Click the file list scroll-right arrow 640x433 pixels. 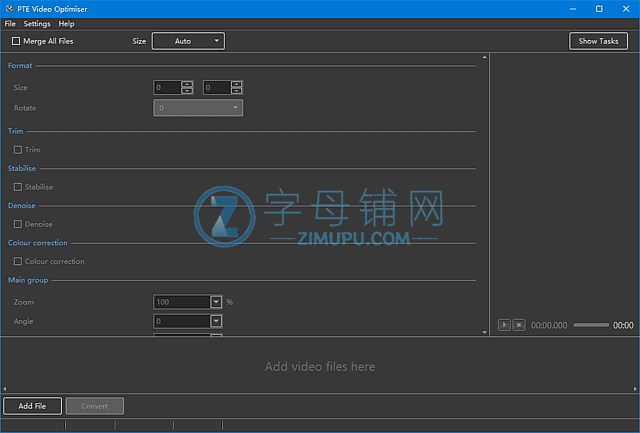pos(635,389)
